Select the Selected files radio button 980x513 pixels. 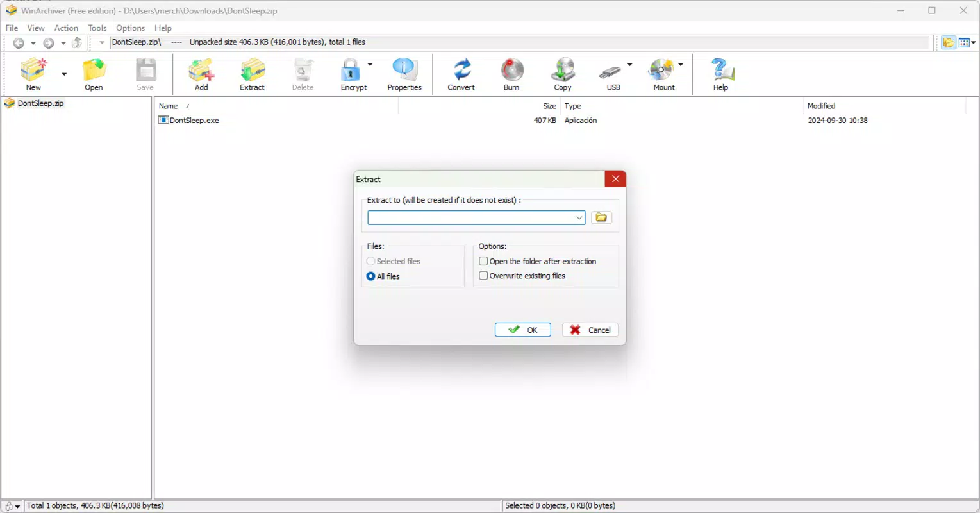[x=370, y=261]
